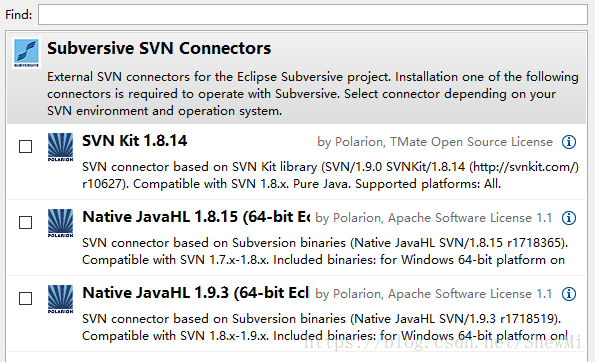
Task: Open info for SVN Kit 1.8.14
Action: [569, 142]
